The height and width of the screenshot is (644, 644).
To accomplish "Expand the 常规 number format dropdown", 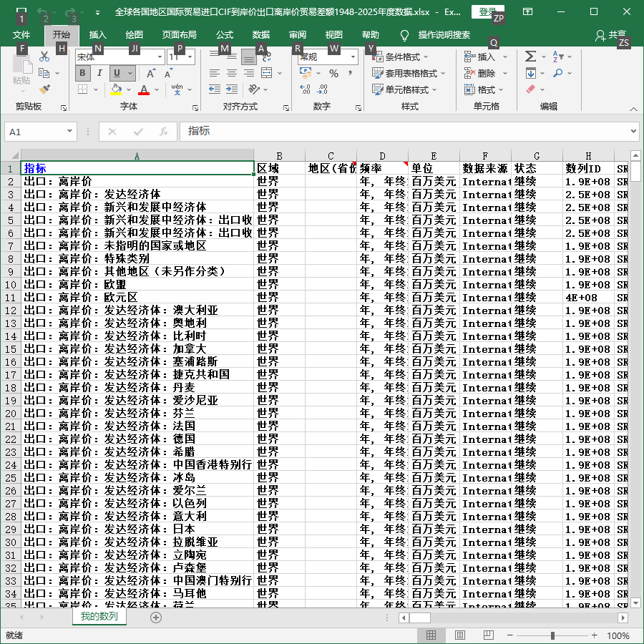I will (353, 57).
